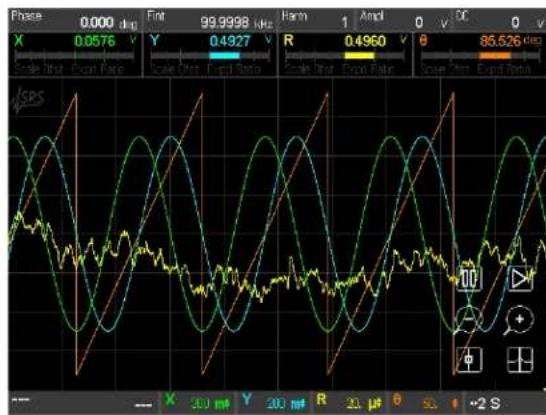The width and height of the screenshot is (546, 415).
Task: Tap the Ampl 0 V tile
Action: [404, 21]
